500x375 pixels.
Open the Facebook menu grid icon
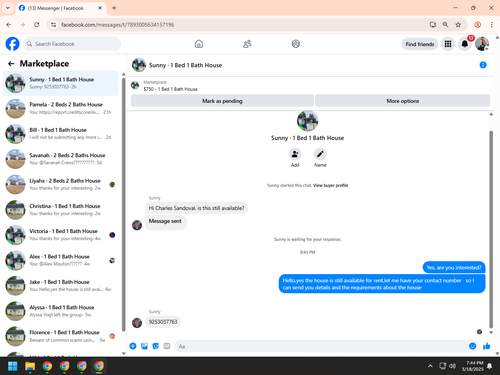(x=448, y=44)
